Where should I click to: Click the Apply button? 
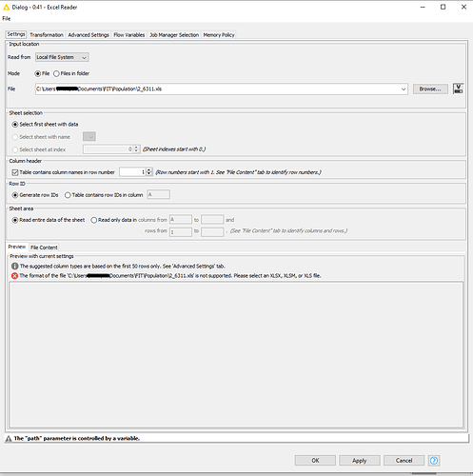[x=360, y=461]
